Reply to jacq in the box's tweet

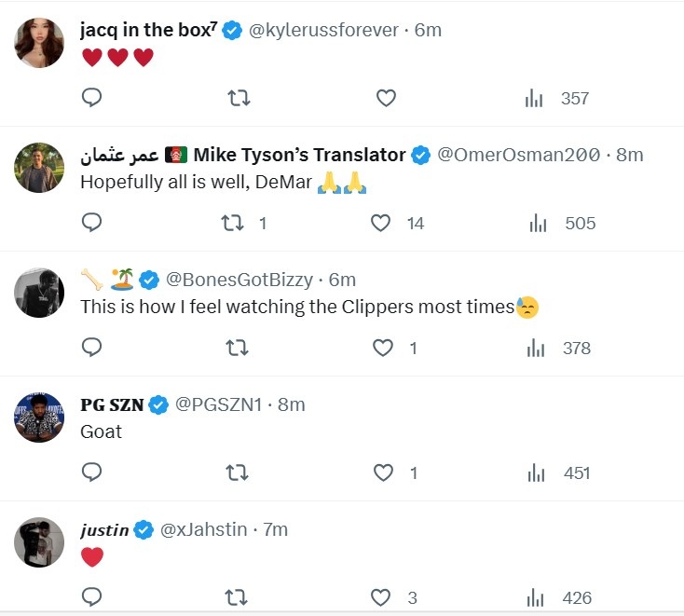tap(91, 98)
